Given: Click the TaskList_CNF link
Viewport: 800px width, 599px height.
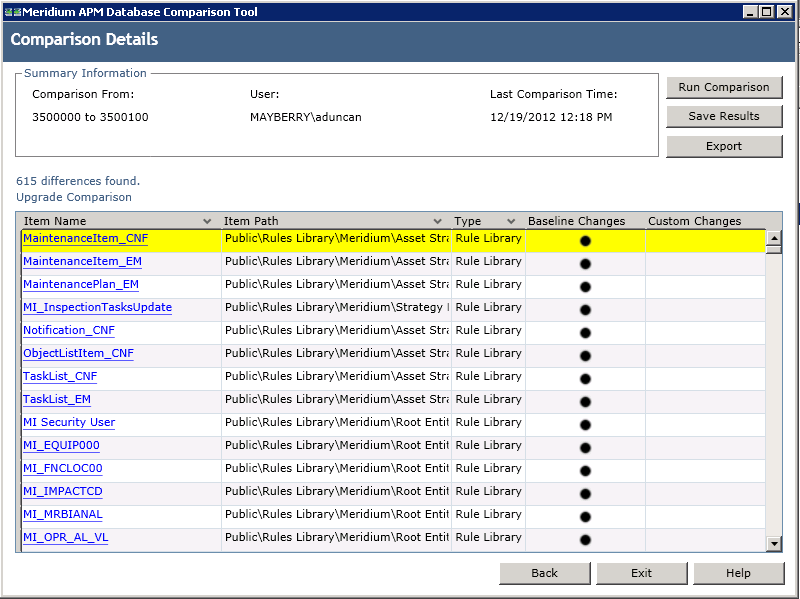Looking at the screenshot, I should pyautogui.click(x=60, y=376).
